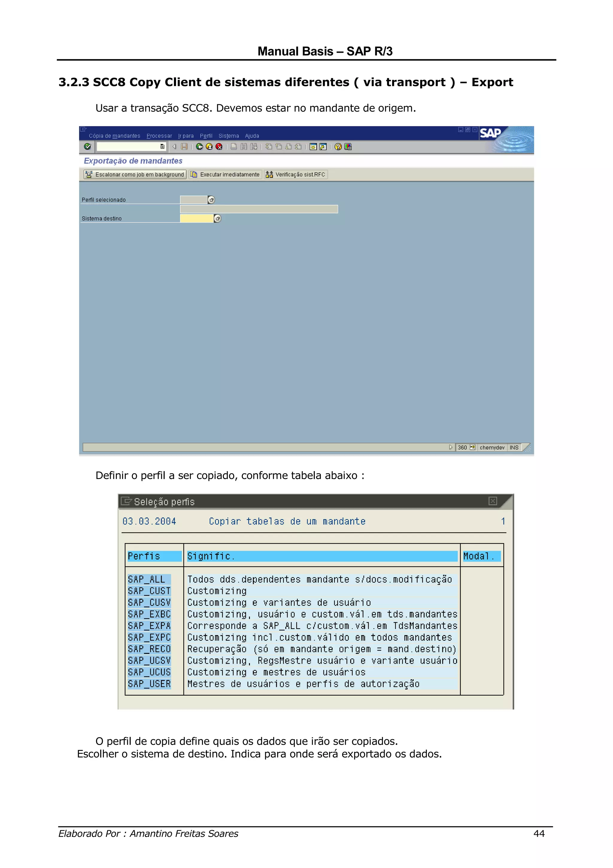Viewport: 613px width, 868px height.
Task: Click the Perfil selecionado input field
Action: tap(193, 199)
